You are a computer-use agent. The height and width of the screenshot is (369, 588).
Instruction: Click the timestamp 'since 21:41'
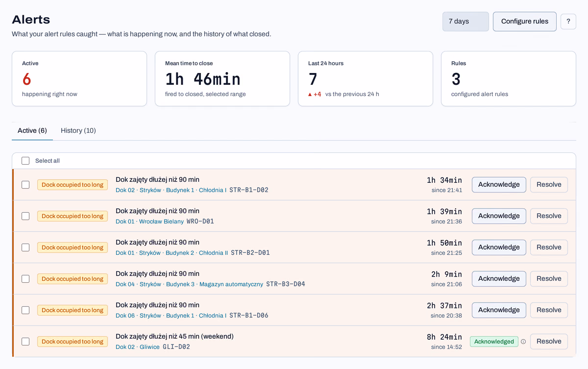coord(446,190)
